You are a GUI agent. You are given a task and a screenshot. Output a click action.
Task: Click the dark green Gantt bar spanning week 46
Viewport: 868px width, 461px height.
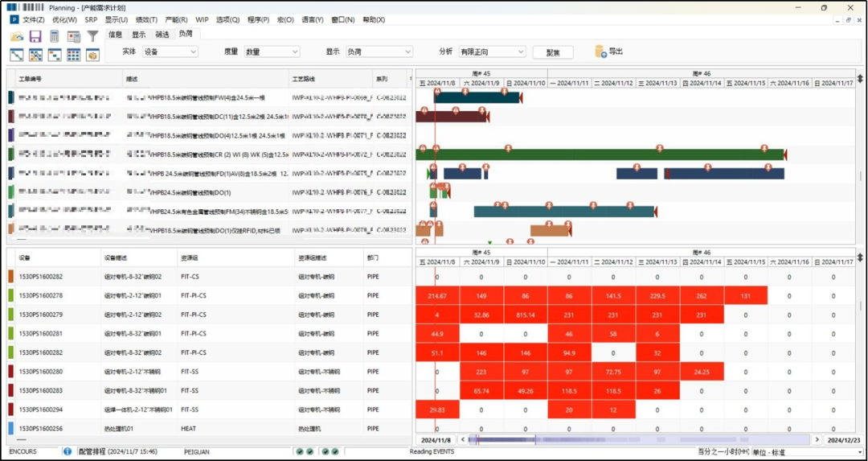point(600,154)
